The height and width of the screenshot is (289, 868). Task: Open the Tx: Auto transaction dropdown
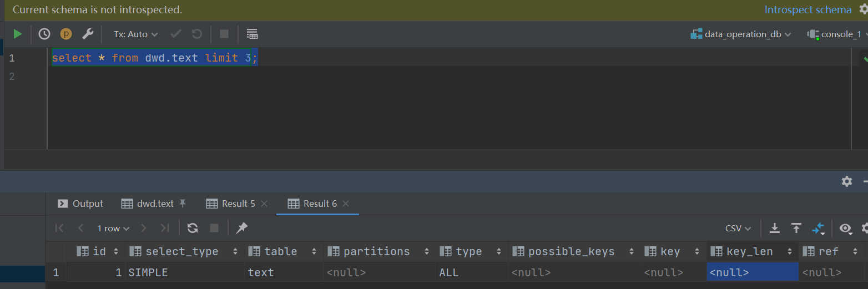click(136, 34)
